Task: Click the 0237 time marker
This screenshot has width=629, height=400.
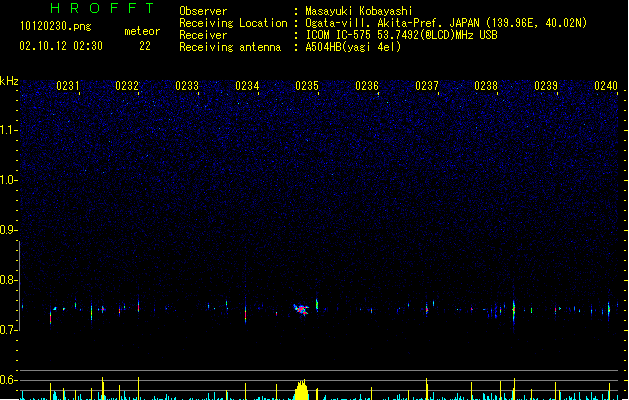Action: click(427, 86)
